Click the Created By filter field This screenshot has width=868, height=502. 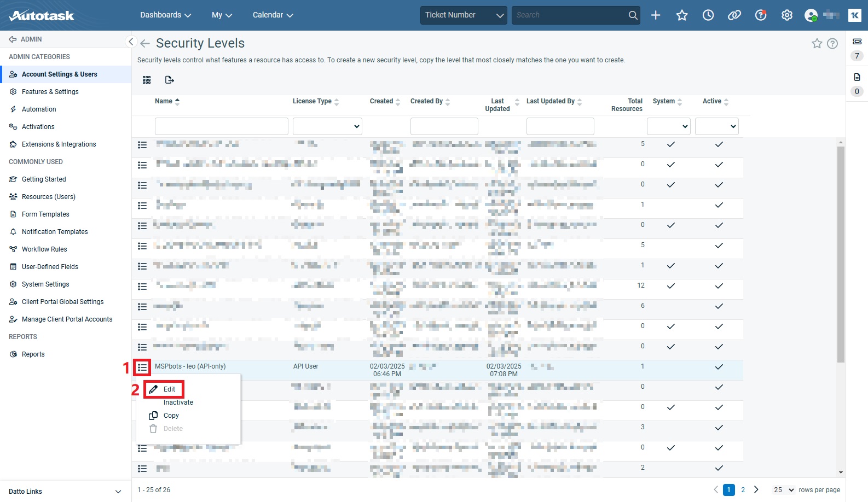coord(444,126)
